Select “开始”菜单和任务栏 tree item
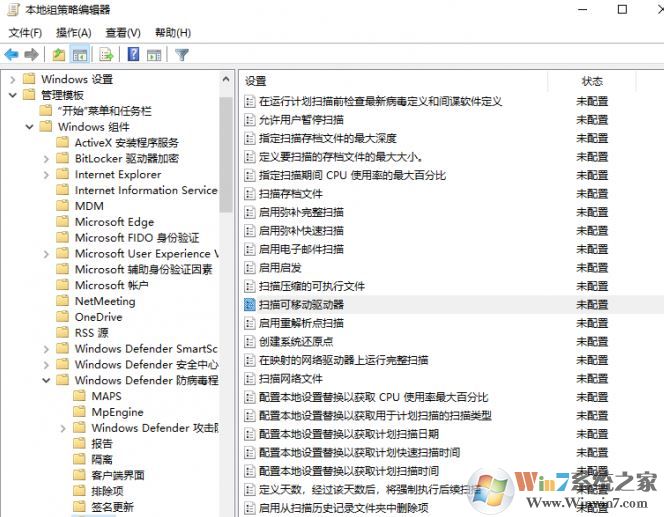 click(105, 111)
